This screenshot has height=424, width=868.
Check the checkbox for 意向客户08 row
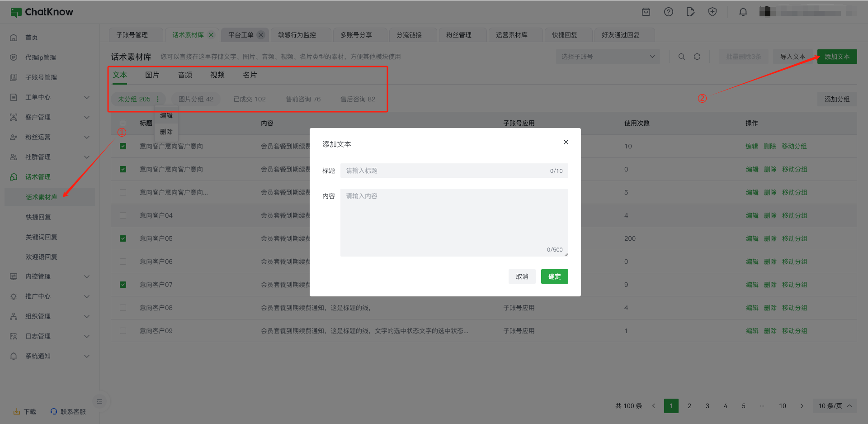[123, 308]
